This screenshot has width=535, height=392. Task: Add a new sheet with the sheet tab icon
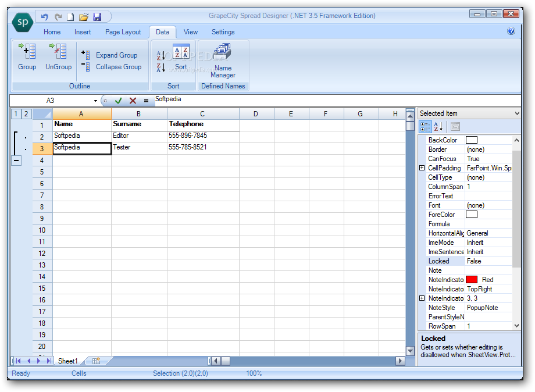point(96,361)
